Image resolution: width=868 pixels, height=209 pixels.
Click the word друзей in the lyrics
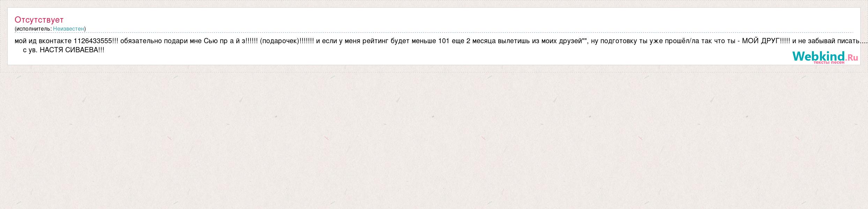tap(571, 41)
